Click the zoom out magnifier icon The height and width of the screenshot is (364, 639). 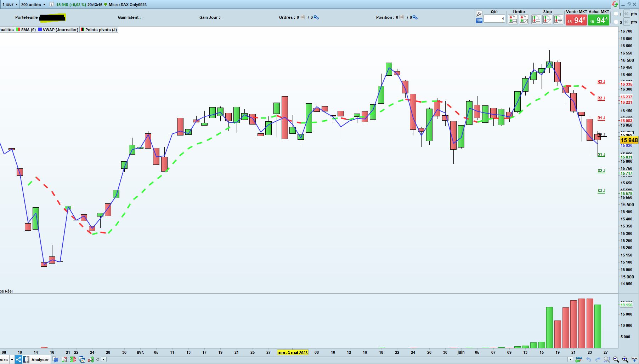[x=616, y=360]
